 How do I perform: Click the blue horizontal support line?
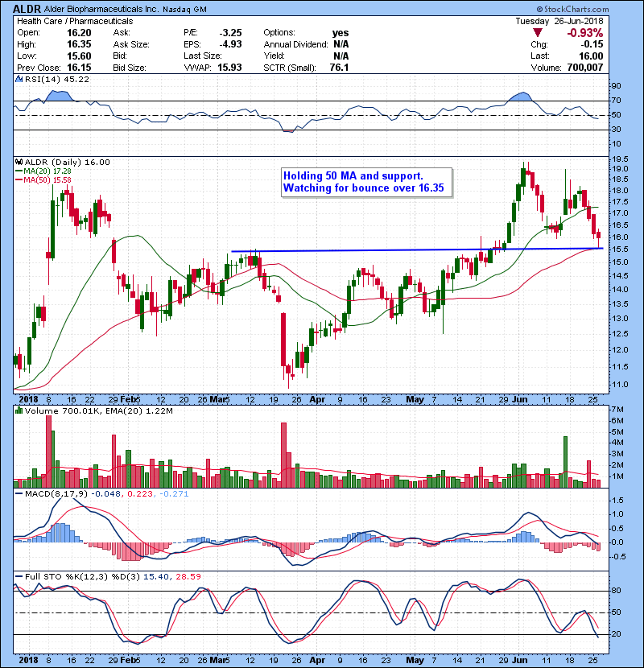coord(417,249)
